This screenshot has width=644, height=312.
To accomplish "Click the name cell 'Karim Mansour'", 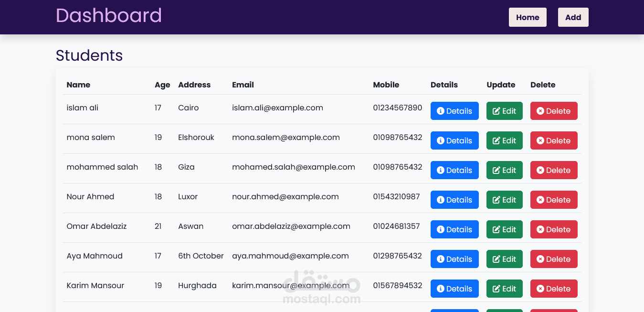I will [95, 285].
